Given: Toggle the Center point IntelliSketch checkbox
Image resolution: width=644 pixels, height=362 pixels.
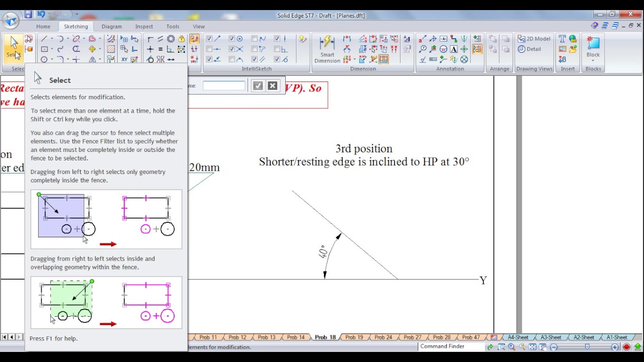Looking at the screenshot, I should (x=231, y=39).
